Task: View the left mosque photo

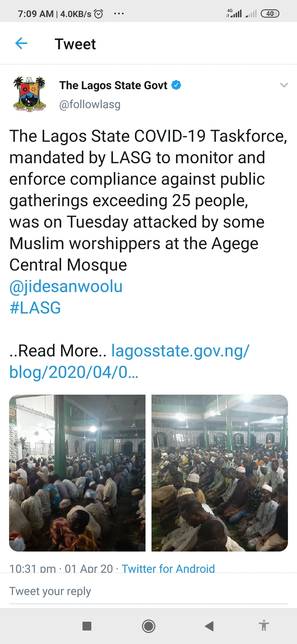Action: (x=77, y=473)
